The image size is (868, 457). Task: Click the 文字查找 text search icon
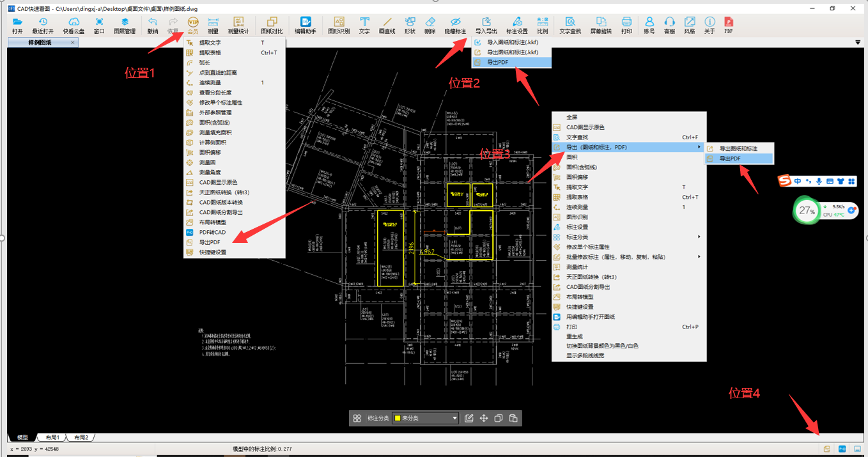[x=570, y=26]
